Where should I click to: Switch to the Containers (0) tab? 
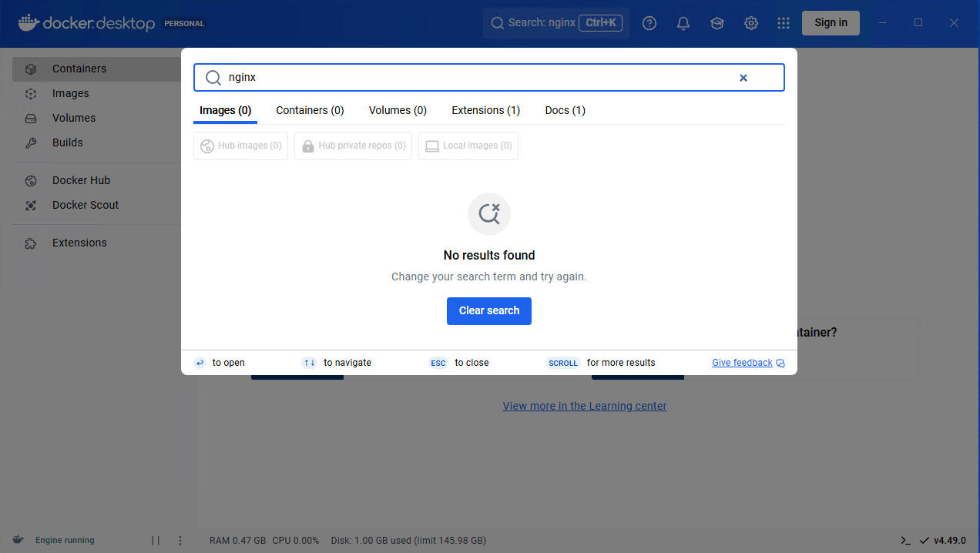click(310, 110)
